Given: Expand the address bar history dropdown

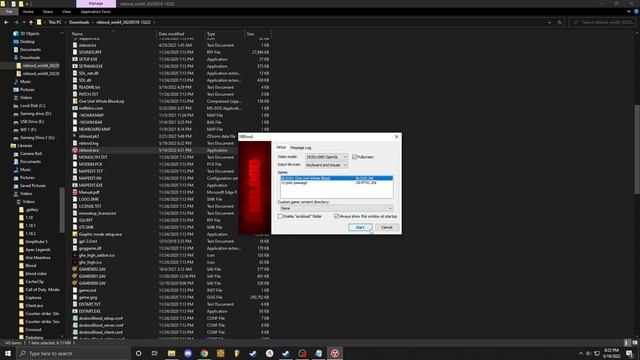Looking at the screenshot, I should click(x=549, y=22).
